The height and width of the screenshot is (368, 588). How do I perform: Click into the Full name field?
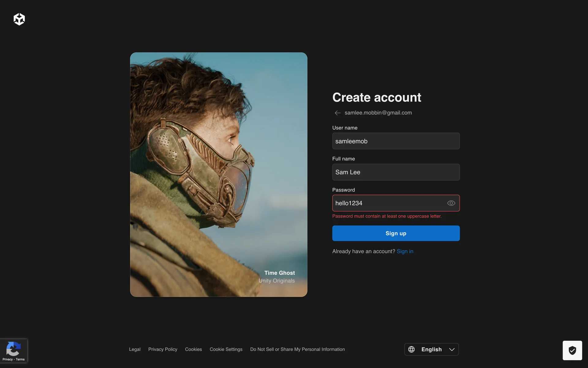396,172
